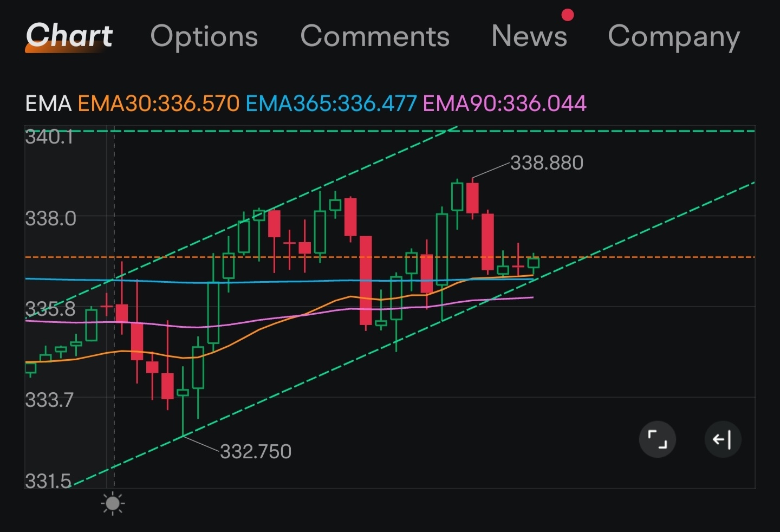Viewport: 780px width, 532px height.
Task: Tap the red News notification dot
Action: click(x=567, y=15)
